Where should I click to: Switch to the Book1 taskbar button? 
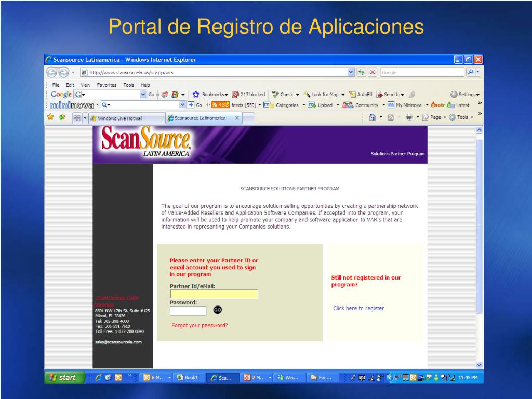coord(188,377)
